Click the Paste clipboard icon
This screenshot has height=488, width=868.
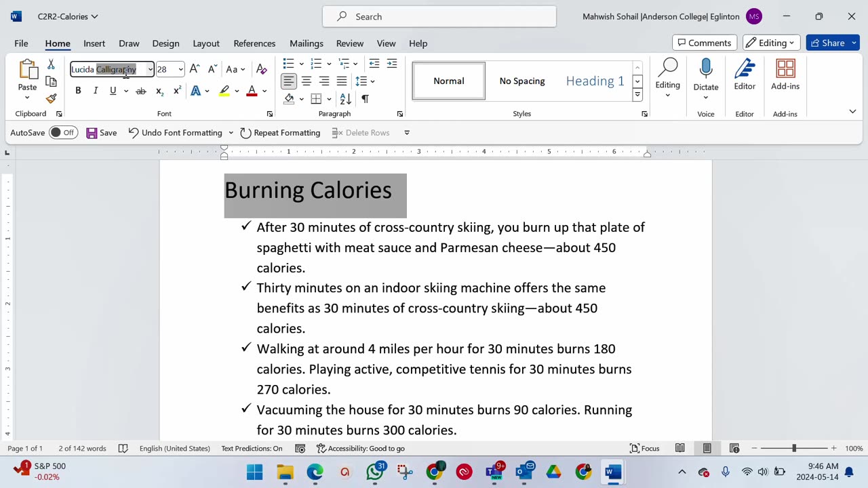tap(28, 70)
